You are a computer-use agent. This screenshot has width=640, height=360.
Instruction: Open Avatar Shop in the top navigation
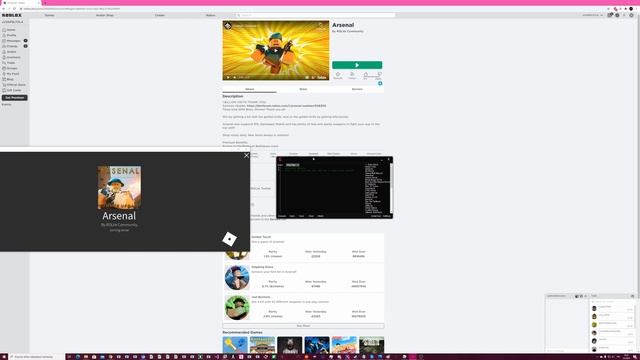104,15
